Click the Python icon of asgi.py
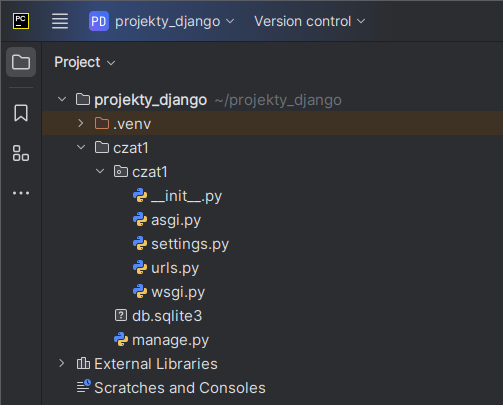 140,219
